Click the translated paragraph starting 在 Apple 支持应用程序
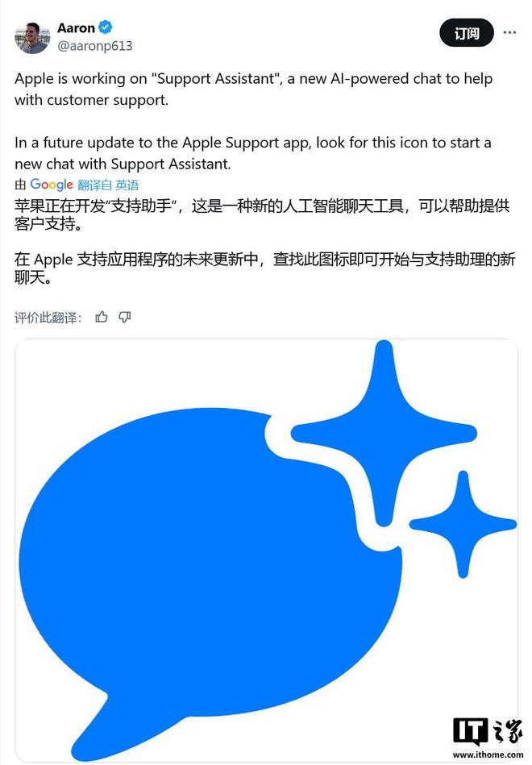 pos(265,268)
